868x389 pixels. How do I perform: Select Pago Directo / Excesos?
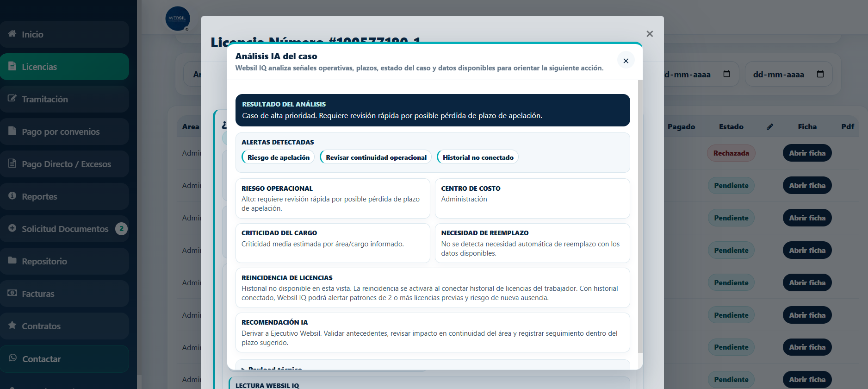click(64, 164)
